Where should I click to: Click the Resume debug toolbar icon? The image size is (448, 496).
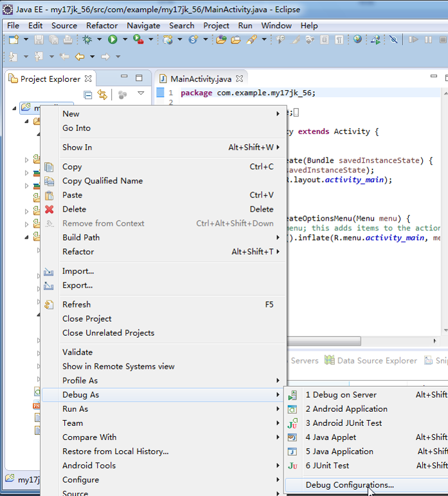tap(413, 39)
